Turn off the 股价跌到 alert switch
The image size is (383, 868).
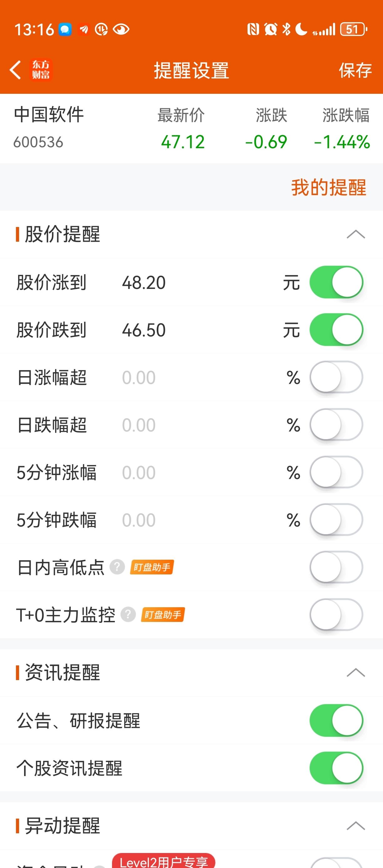(x=336, y=330)
